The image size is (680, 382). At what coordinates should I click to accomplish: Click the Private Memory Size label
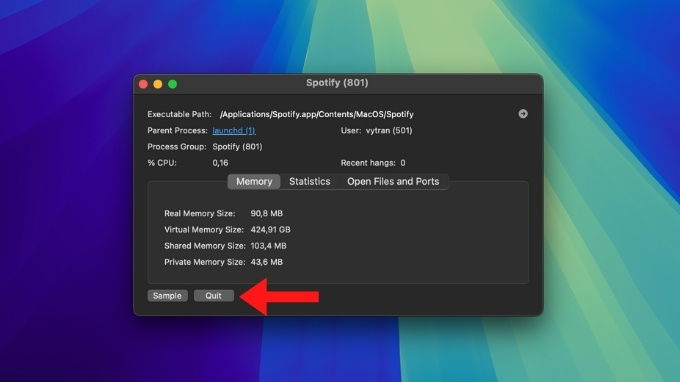coord(205,262)
